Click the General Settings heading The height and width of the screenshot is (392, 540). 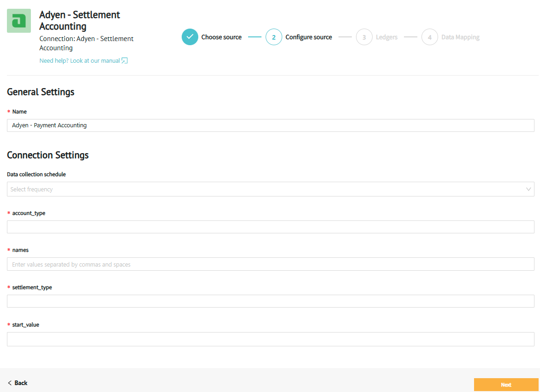click(x=41, y=92)
